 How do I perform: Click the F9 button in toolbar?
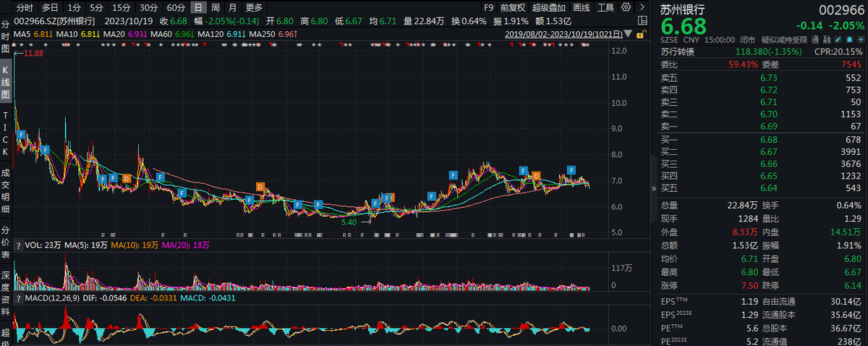tap(488, 8)
